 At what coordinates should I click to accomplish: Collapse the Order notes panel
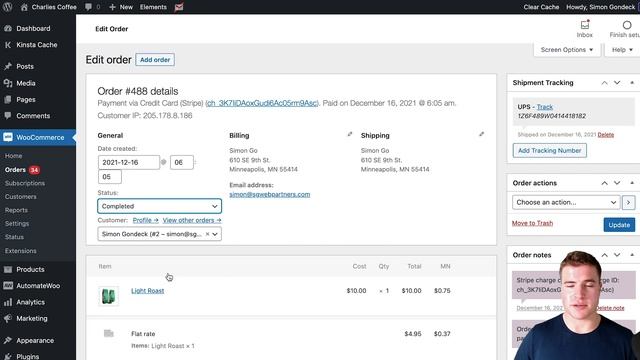click(632, 255)
